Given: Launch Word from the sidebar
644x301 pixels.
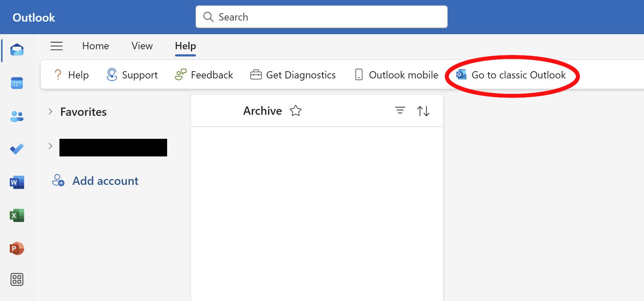Looking at the screenshot, I should (17, 182).
